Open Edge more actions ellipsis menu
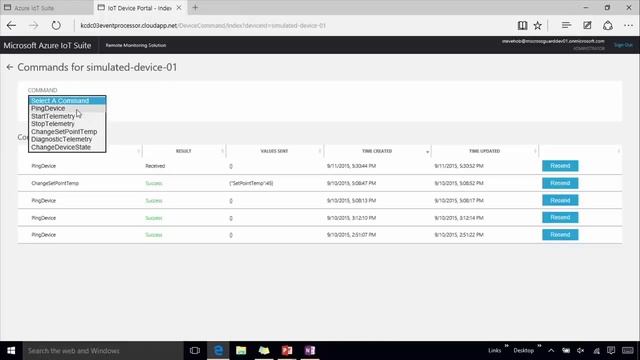Screen dimensions: 640x360 (629, 25)
